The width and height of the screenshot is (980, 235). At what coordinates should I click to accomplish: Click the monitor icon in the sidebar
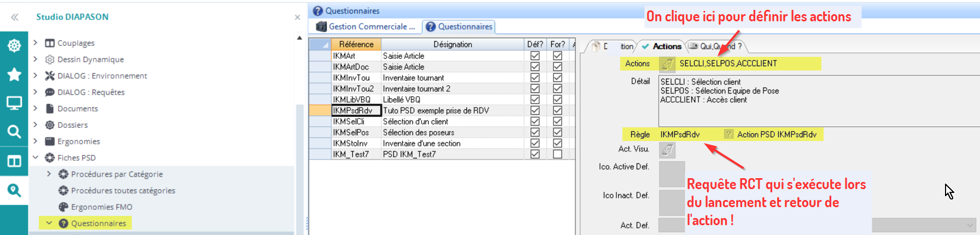point(14,103)
